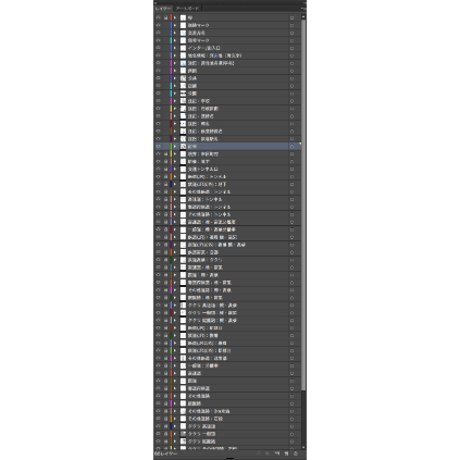Toggle lock icon on その他道路：3m未満 layer

pos(166,411)
